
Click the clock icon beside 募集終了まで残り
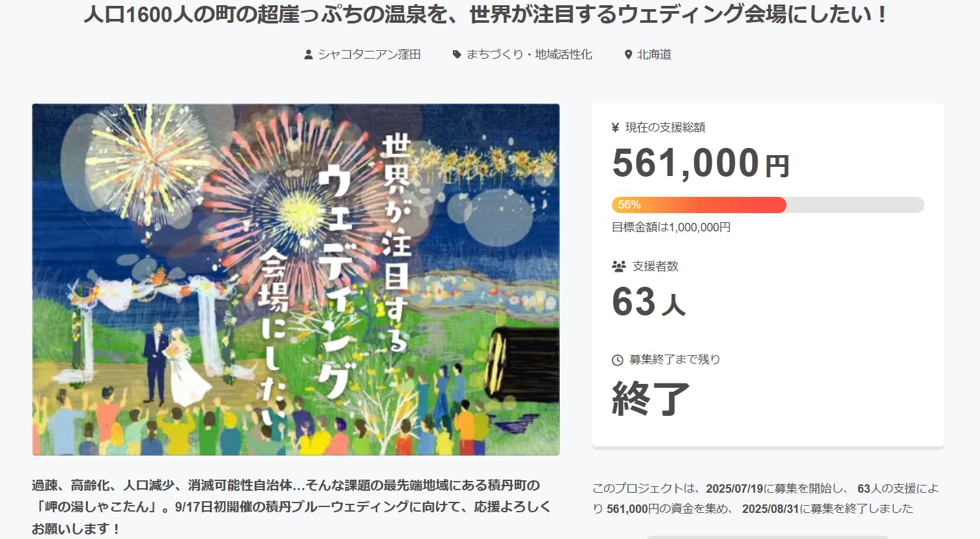(617, 360)
